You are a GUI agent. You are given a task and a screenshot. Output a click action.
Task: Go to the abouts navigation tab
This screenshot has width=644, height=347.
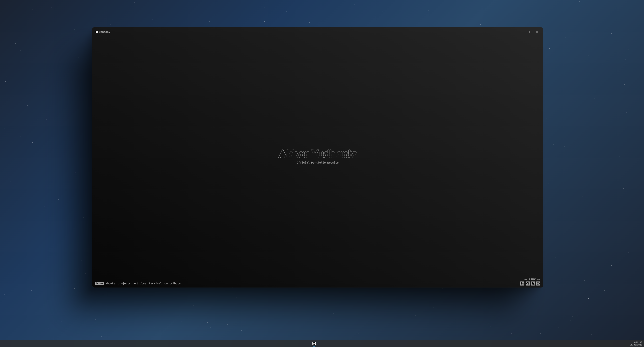click(x=110, y=283)
